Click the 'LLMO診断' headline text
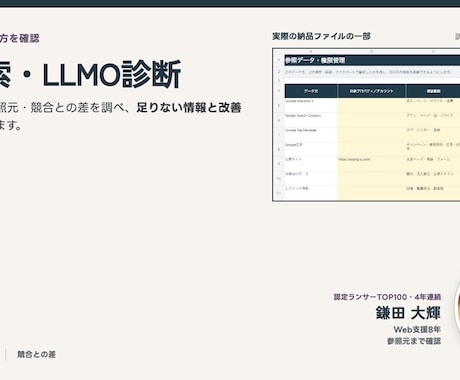The image size is (460, 380). coord(112,74)
